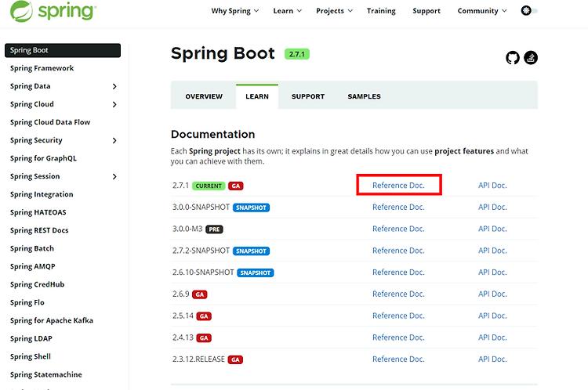Expand the Spring Security submenu chevron
The width and height of the screenshot is (588, 390).
coord(114,140)
